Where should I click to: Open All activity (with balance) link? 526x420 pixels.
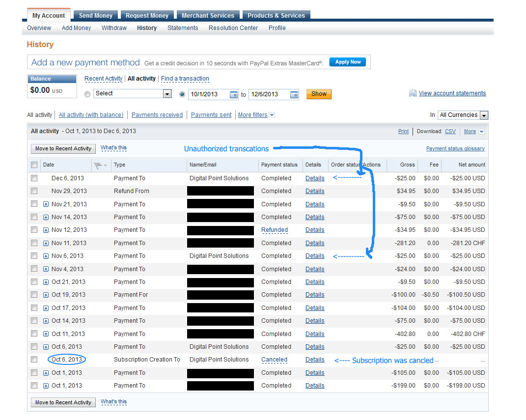point(91,115)
